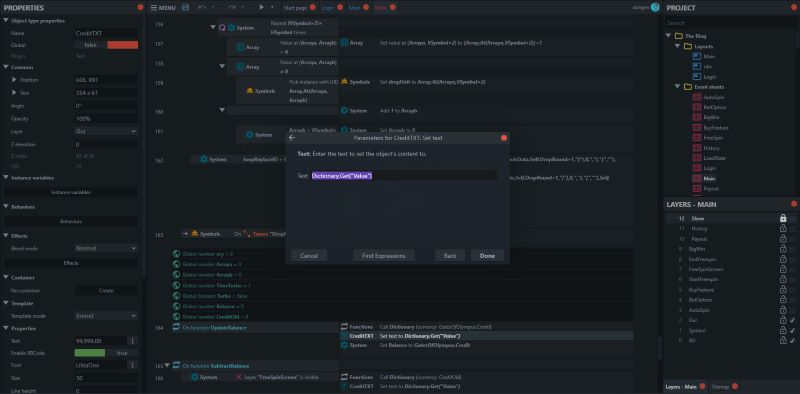This screenshot has width=800, height=394.
Task: Collapse The King project folder
Action: [668, 36]
